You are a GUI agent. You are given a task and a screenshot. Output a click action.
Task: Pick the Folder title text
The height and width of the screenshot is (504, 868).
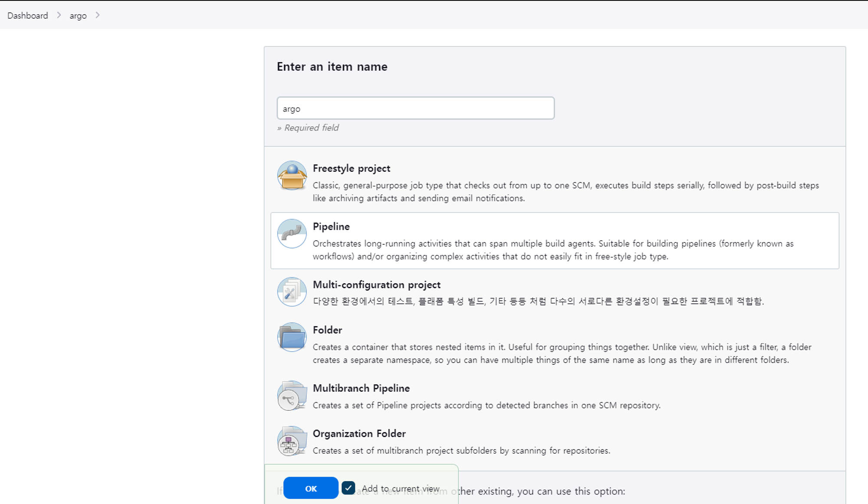[x=327, y=330]
